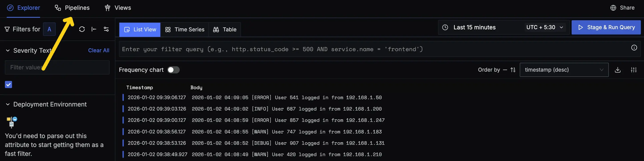
Task: Download the query results
Action: tap(618, 70)
